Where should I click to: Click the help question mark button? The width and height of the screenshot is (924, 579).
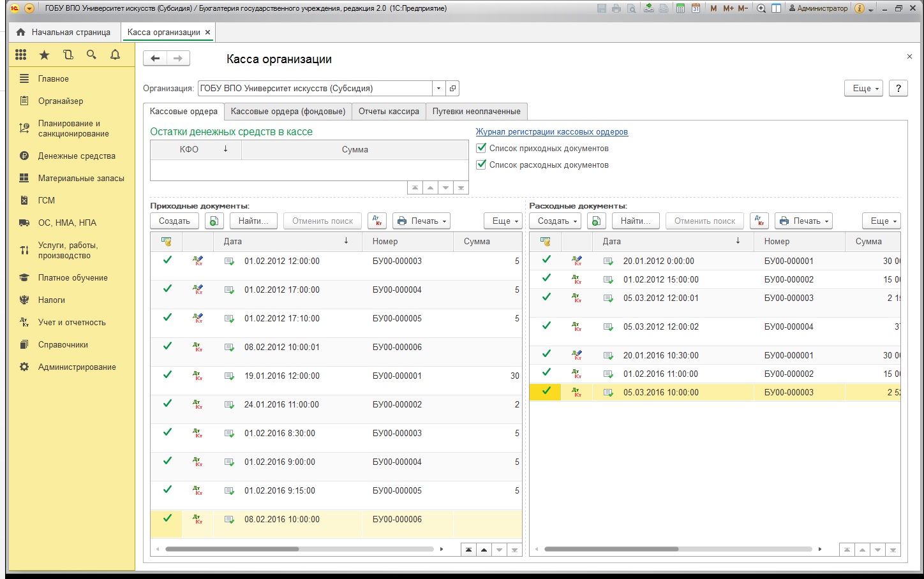[x=898, y=89]
